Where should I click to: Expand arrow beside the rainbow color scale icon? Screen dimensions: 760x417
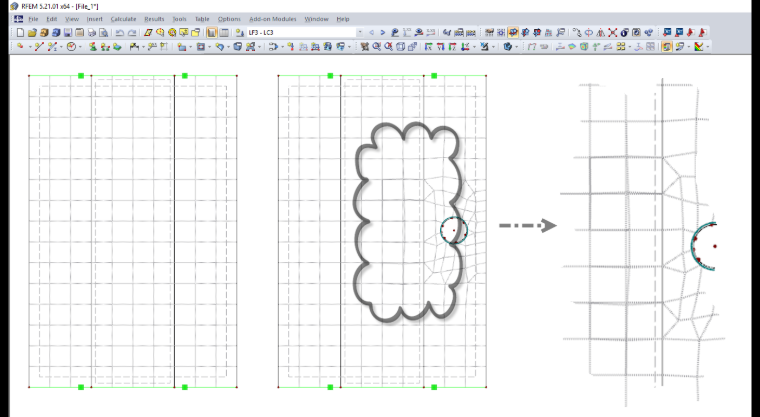[x=708, y=47]
